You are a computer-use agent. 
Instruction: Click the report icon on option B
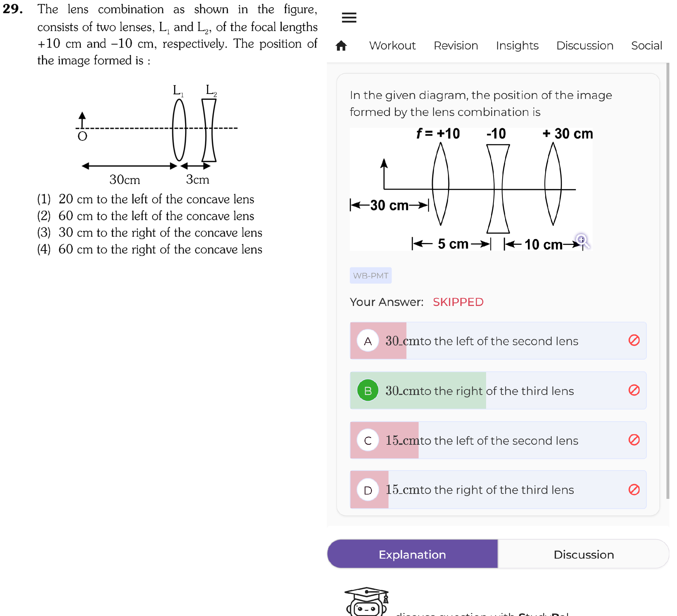coord(634,390)
